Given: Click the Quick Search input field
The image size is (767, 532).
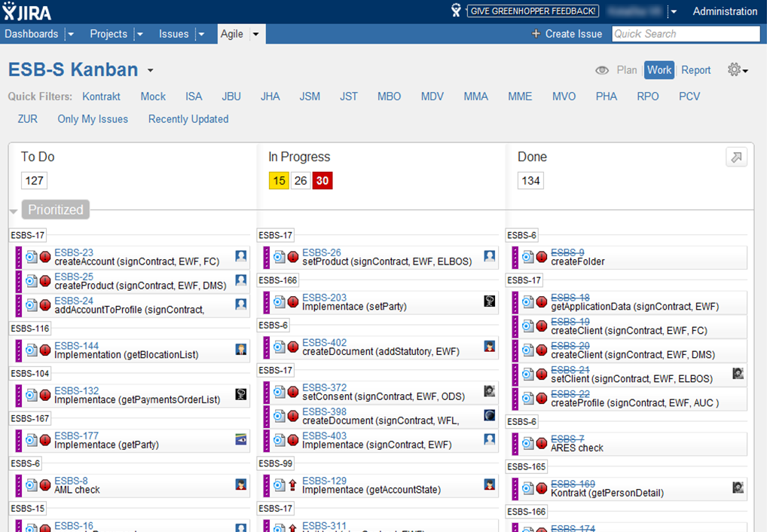Looking at the screenshot, I should click(x=685, y=34).
